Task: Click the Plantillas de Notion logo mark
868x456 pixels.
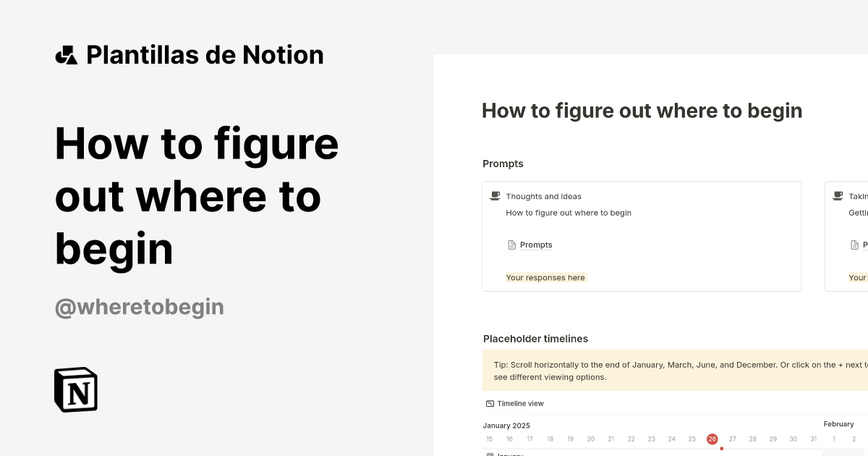Action: pyautogui.click(x=66, y=54)
